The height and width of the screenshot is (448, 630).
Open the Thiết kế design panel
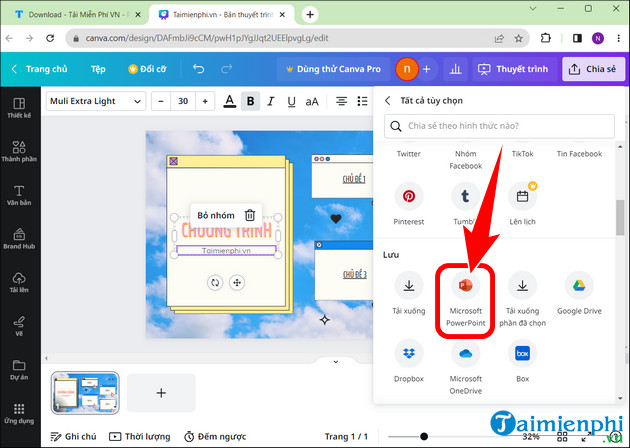pos(19,108)
